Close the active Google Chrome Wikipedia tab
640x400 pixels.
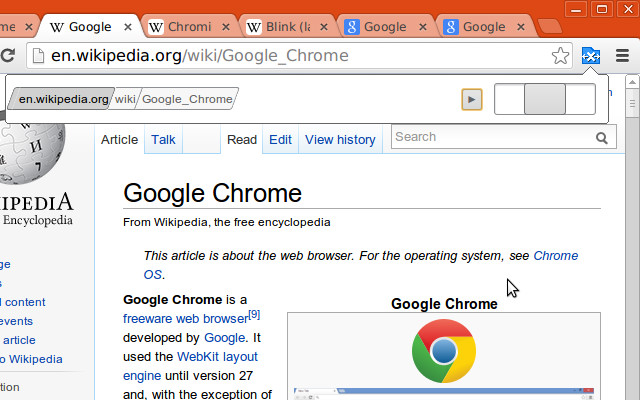(128, 27)
